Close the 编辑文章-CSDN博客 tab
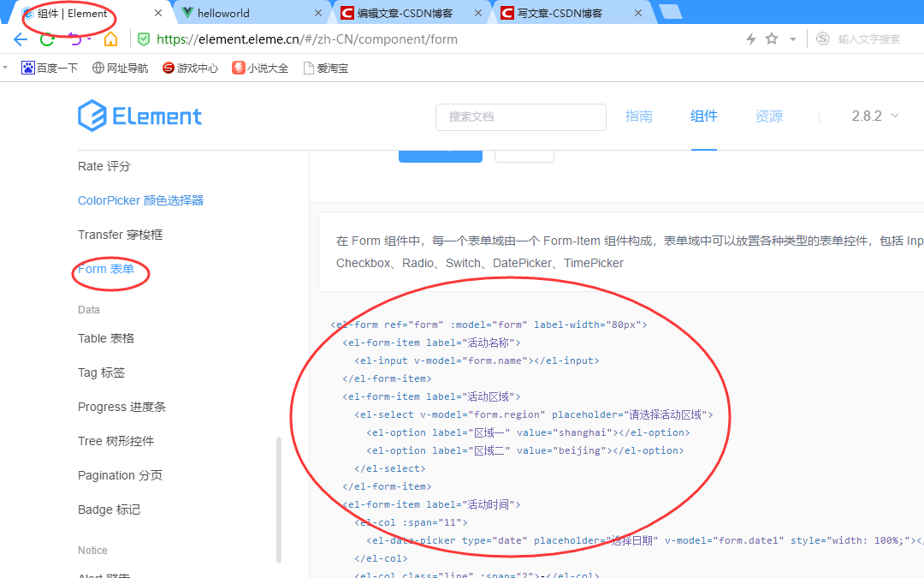924x578 pixels. 478,13
